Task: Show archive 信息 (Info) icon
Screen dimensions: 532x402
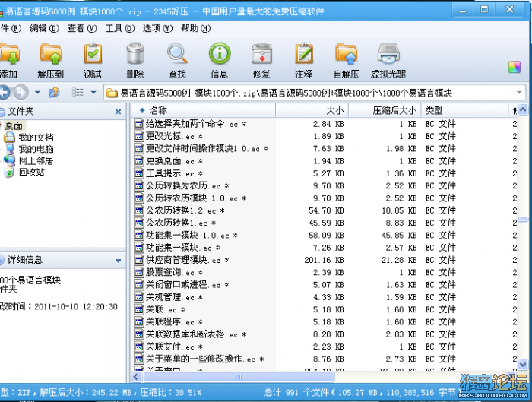Action: [220, 53]
